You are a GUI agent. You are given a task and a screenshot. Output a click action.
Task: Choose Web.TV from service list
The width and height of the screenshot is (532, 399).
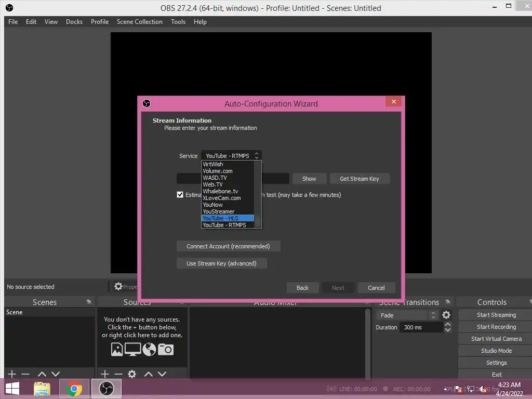[x=228, y=184]
